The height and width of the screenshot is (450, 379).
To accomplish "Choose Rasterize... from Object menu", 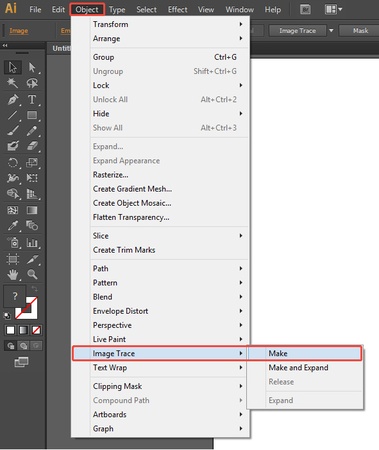I will (x=160, y=175).
